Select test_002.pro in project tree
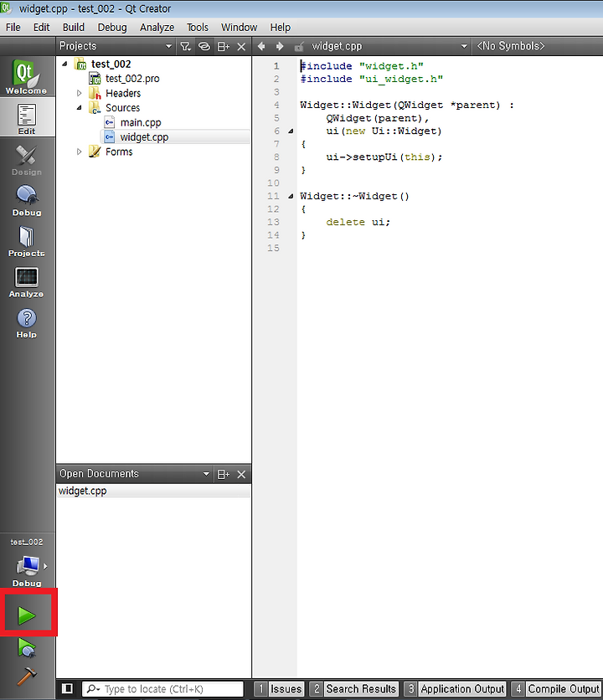 pyautogui.click(x=132, y=79)
